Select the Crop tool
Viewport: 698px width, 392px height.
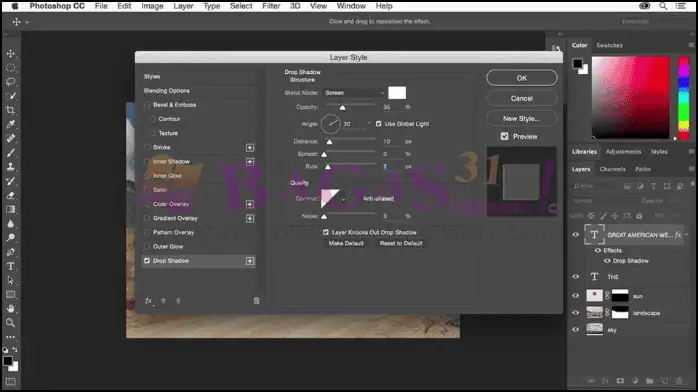click(x=11, y=110)
